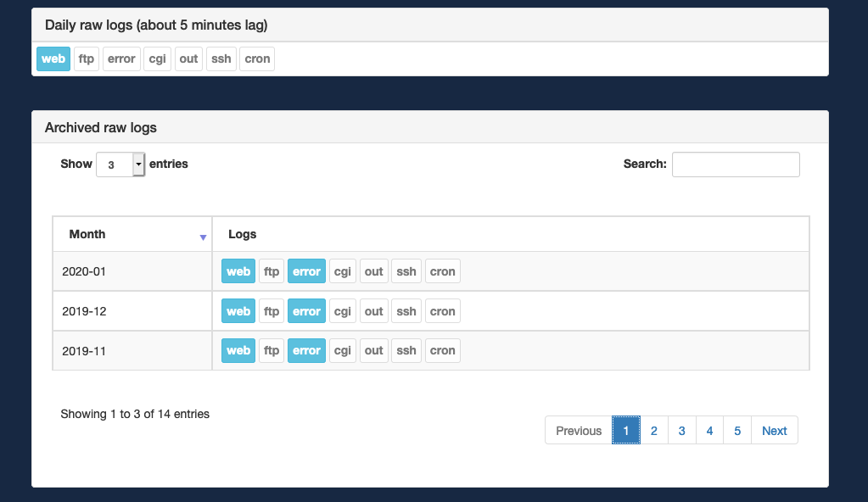Click the Previous pagination button
Image resolution: width=868 pixels, height=502 pixels.
click(x=578, y=430)
